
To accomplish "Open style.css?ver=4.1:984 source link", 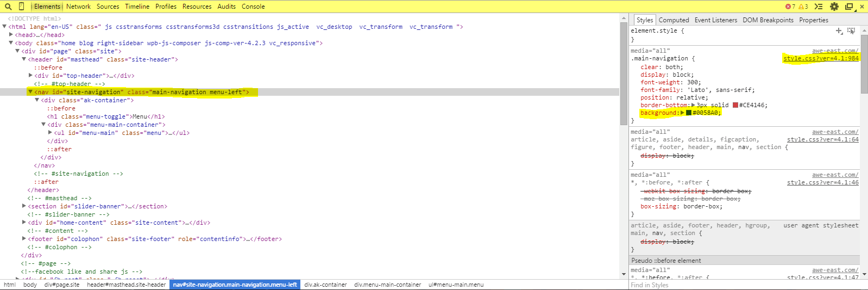I will [821, 58].
